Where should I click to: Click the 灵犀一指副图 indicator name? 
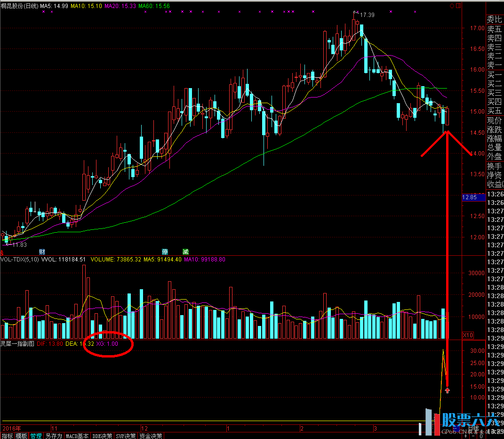(17, 344)
